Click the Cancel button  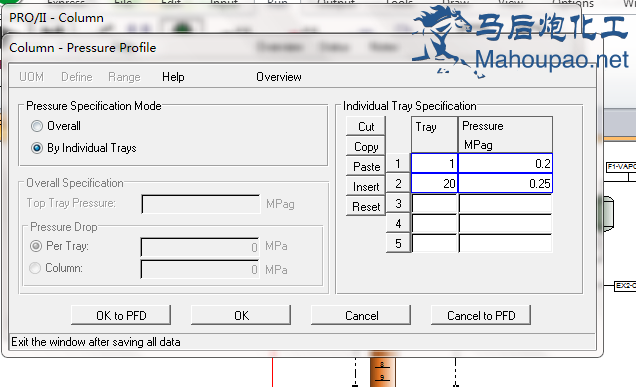[x=361, y=315]
